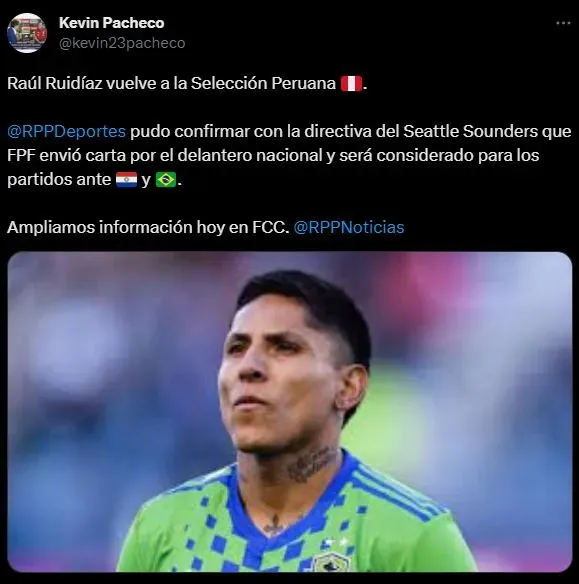
Task: Click the 'delantero nacional' phrase
Action: pos(249,155)
